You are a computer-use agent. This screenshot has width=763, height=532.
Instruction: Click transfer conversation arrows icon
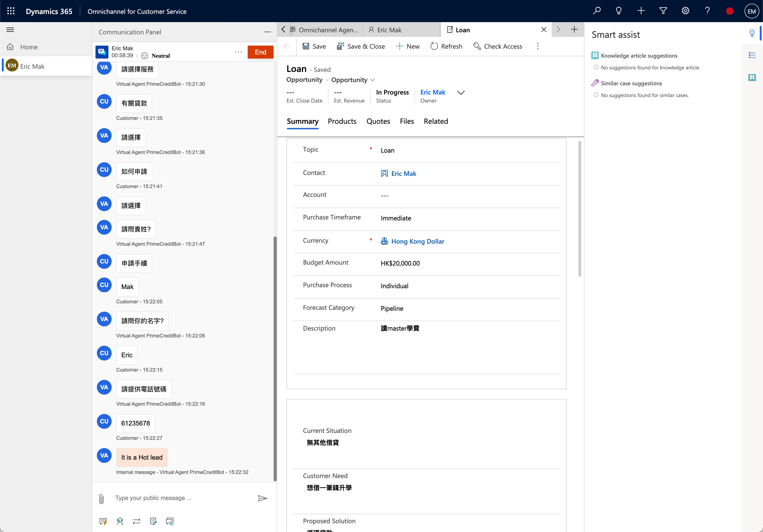(137, 521)
